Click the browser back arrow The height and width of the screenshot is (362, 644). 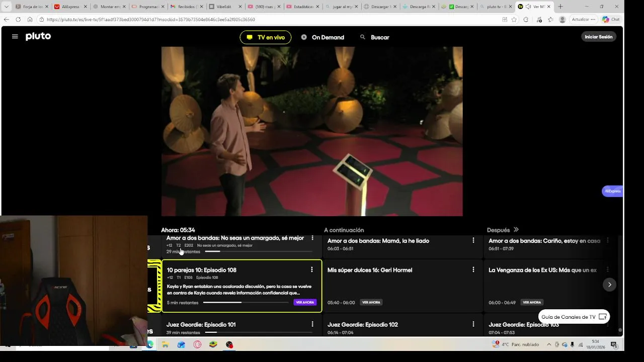[7, 20]
